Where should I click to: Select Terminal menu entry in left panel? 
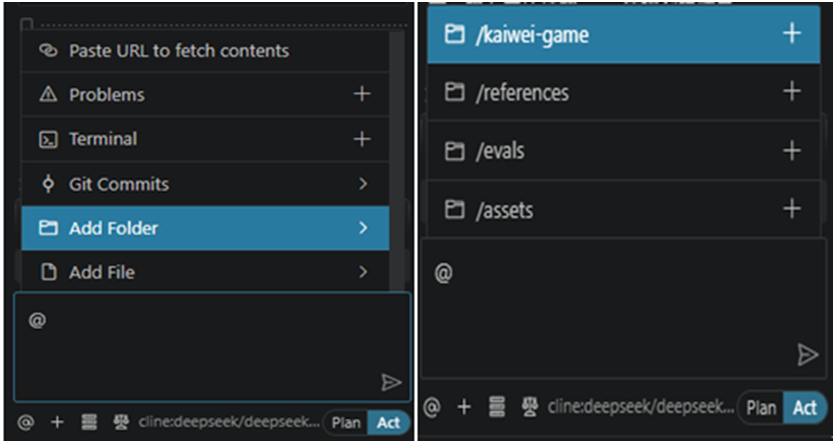[x=205, y=139]
